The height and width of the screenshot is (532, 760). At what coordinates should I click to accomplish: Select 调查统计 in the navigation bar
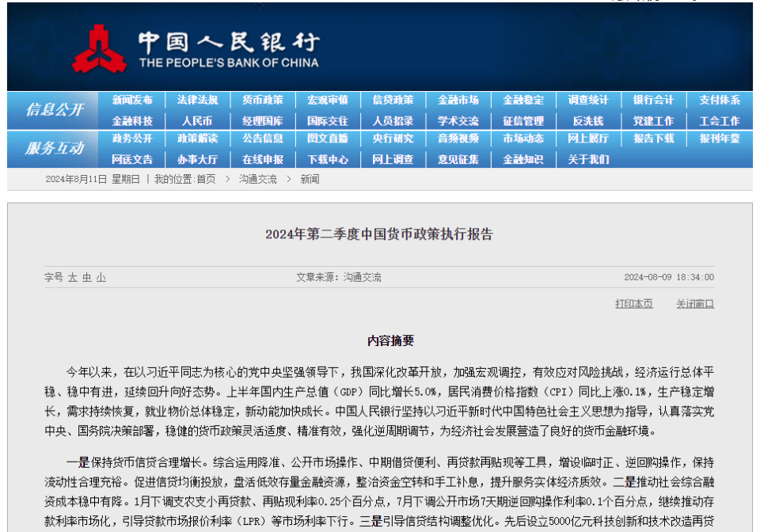[588, 101]
